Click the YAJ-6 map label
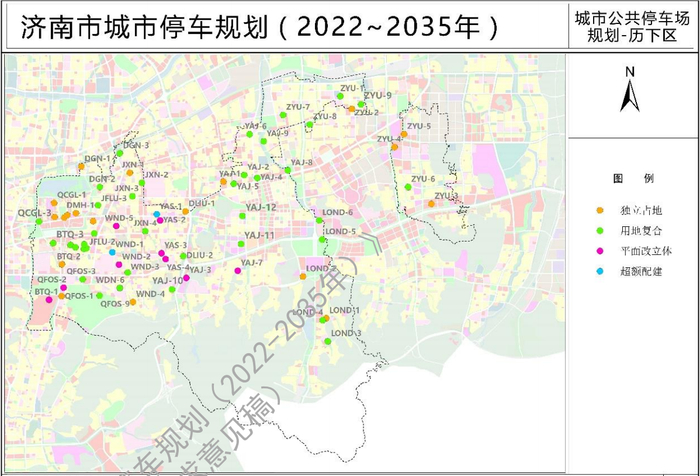The width and height of the screenshot is (700, 476). coord(256,126)
